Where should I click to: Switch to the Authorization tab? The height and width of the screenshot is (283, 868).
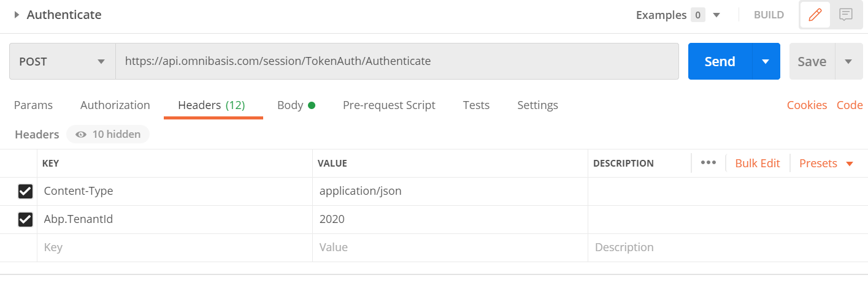click(115, 105)
